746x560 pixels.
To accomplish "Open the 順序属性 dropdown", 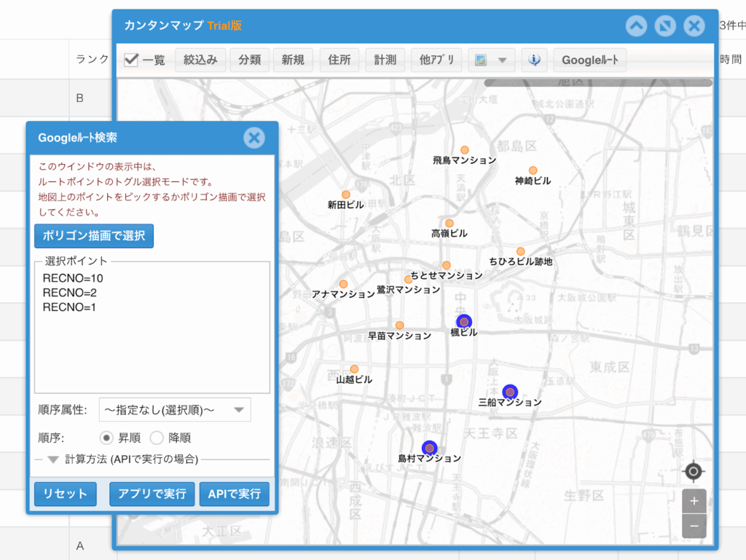I will tap(174, 410).
